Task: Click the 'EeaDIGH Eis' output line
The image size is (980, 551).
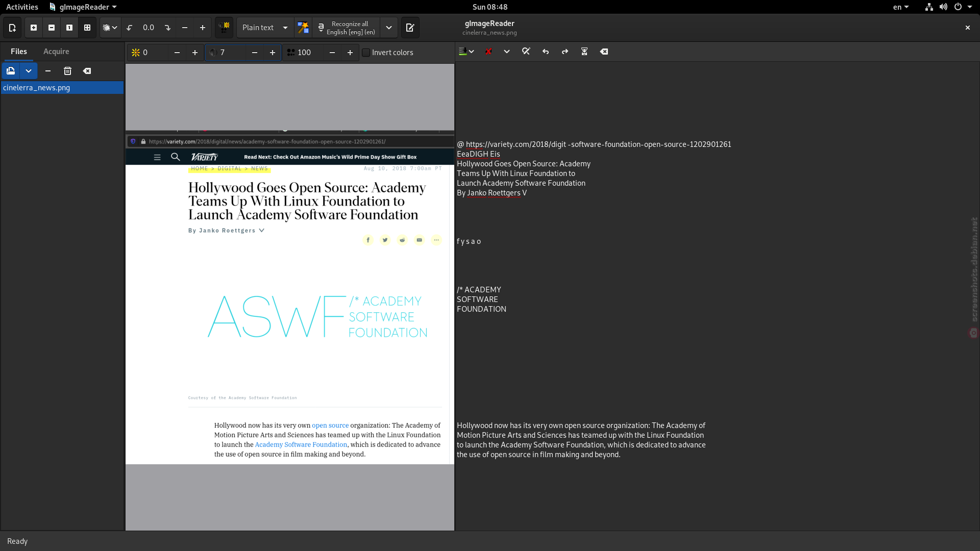Action: 478,154
